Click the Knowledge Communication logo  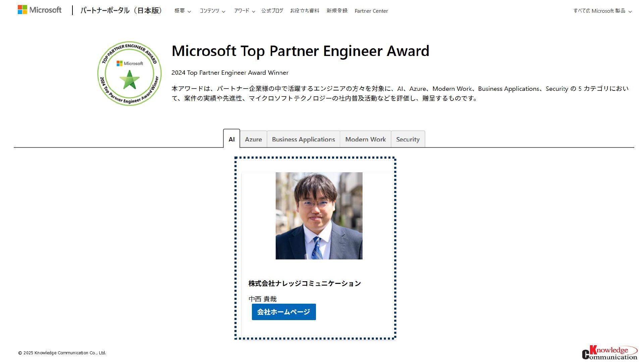coord(609,353)
